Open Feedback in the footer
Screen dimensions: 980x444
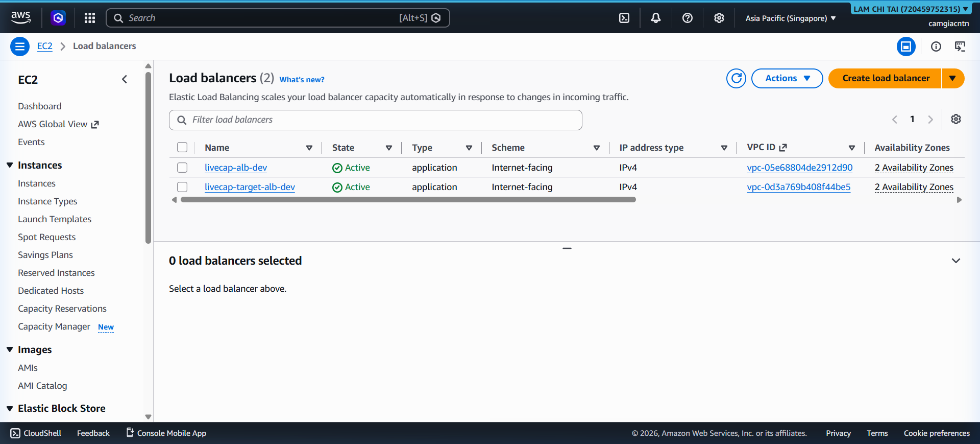click(x=93, y=433)
